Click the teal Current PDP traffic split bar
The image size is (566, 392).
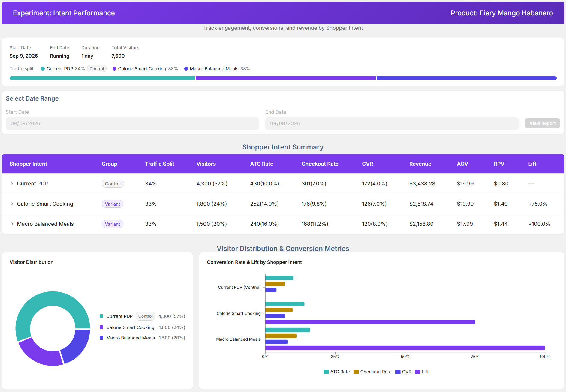pyautogui.click(x=102, y=78)
